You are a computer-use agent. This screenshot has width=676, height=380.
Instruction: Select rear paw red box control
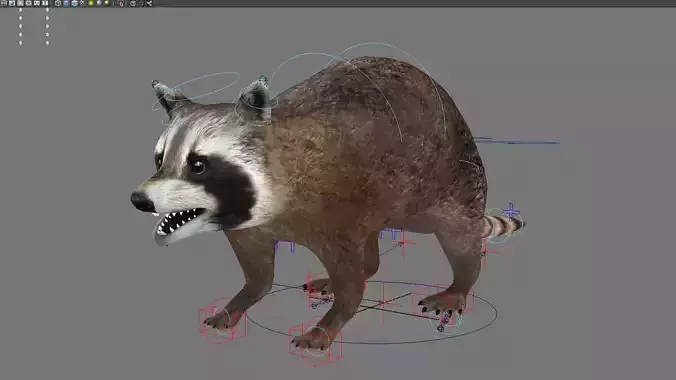click(443, 302)
